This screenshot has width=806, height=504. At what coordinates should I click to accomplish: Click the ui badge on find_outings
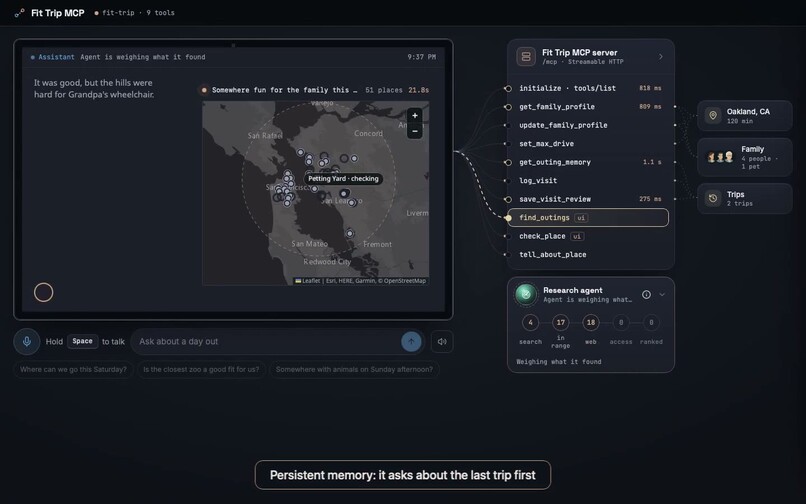click(581, 218)
